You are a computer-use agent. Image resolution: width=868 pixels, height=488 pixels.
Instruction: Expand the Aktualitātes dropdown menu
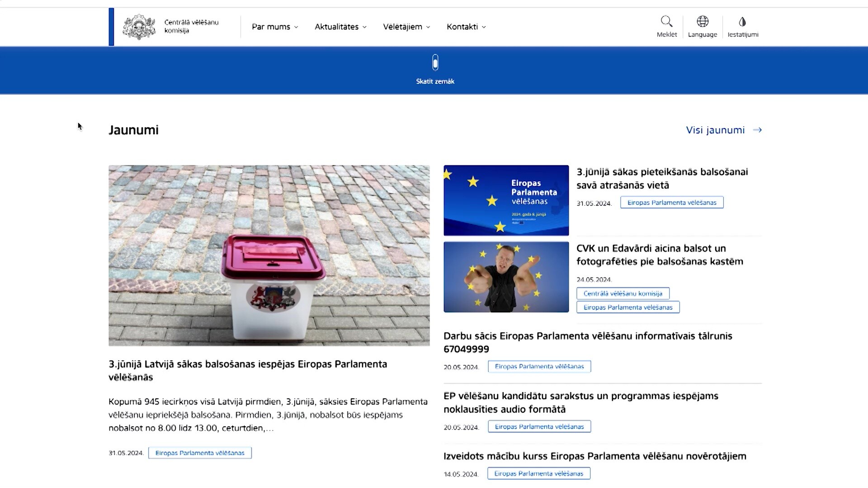pyautogui.click(x=340, y=27)
